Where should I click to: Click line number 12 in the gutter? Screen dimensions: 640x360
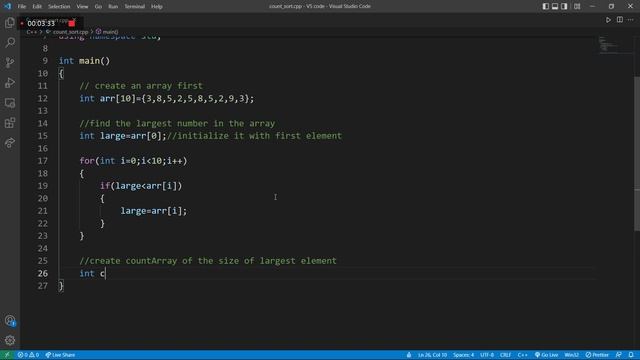42,98
